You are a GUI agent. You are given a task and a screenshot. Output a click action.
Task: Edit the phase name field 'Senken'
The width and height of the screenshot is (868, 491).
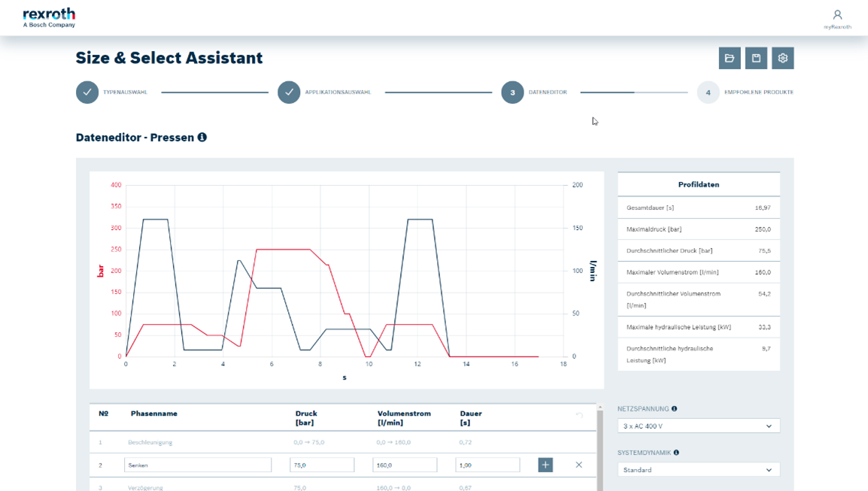(197, 465)
